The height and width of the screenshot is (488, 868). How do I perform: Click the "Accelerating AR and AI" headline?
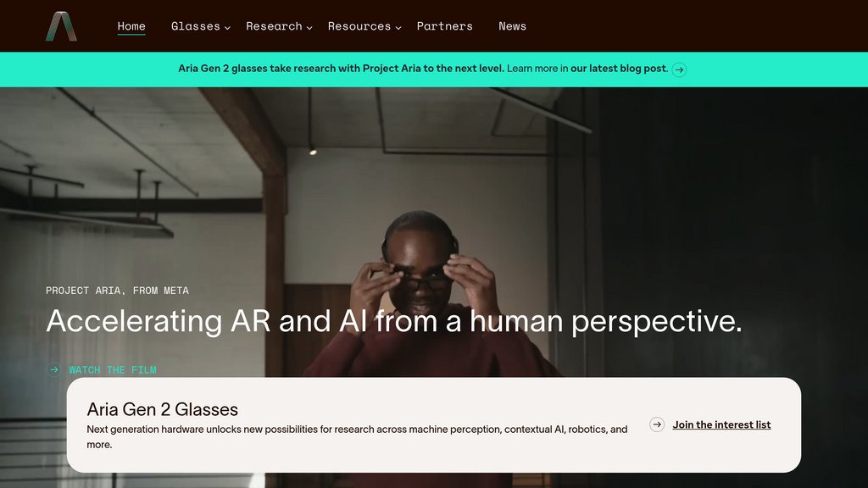[393, 321]
